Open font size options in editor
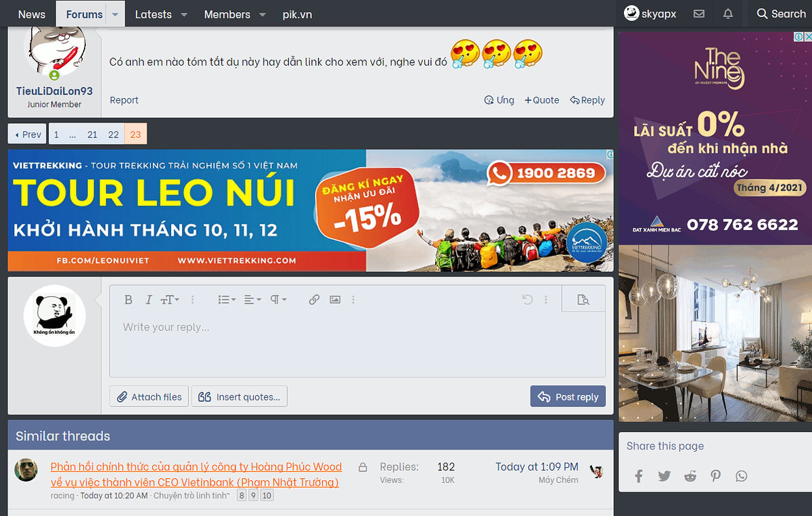Screen dimensions: 812x516 click(x=169, y=300)
